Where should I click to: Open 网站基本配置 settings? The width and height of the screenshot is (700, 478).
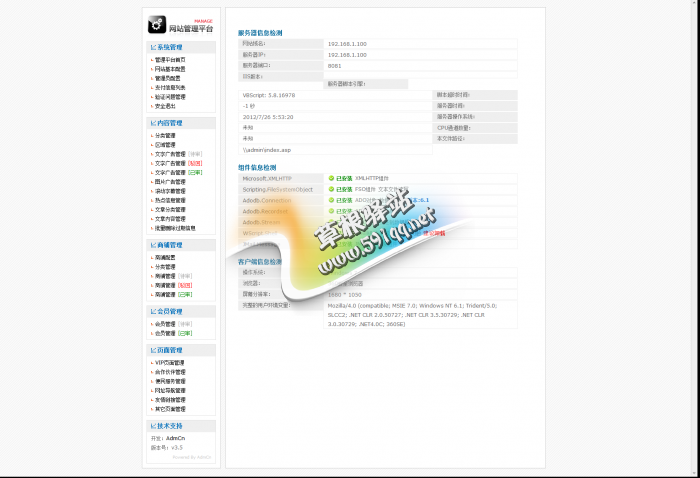(x=170, y=69)
